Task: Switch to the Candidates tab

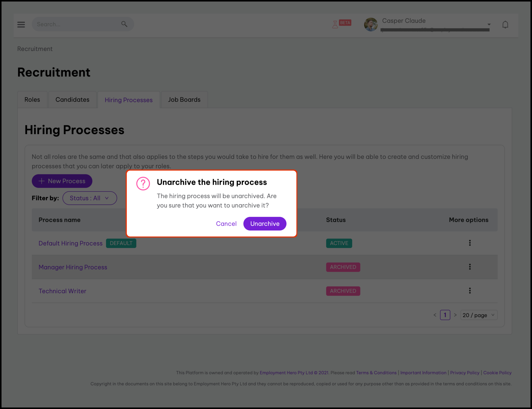Action: 72,100
